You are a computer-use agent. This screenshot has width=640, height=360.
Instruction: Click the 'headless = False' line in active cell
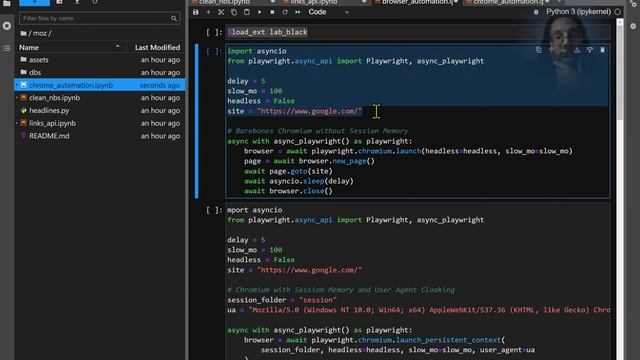coord(261,101)
